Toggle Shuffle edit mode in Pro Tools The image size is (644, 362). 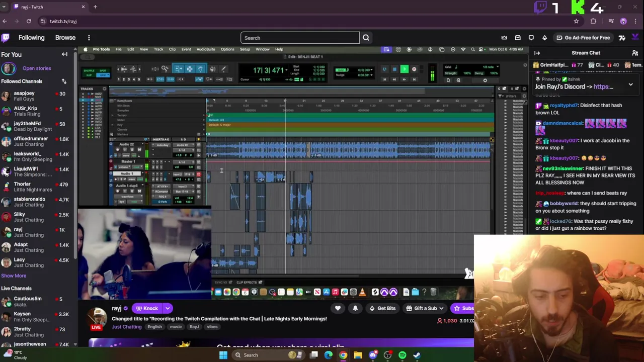click(x=89, y=70)
